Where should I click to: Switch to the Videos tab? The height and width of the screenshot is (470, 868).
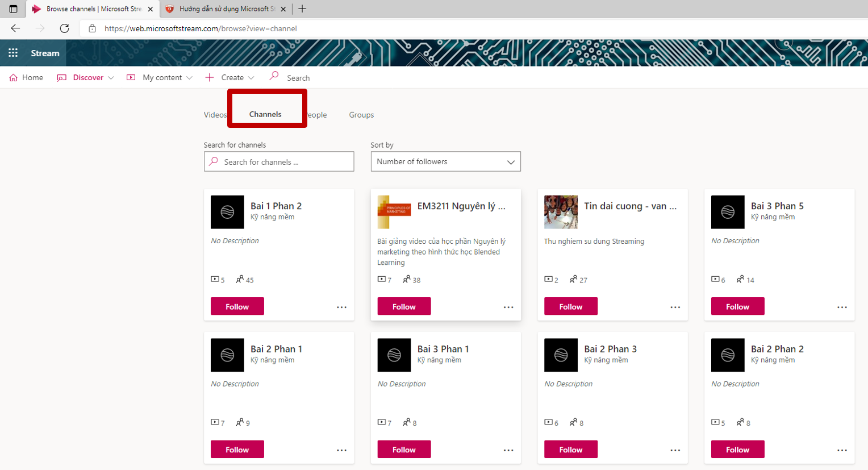pyautogui.click(x=215, y=115)
